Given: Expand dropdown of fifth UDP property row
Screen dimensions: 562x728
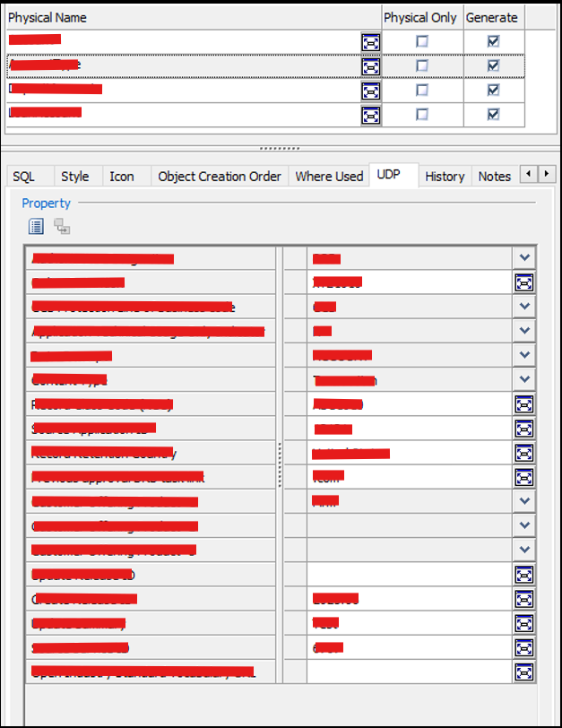Looking at the screenshot, I should coord(524,355).
